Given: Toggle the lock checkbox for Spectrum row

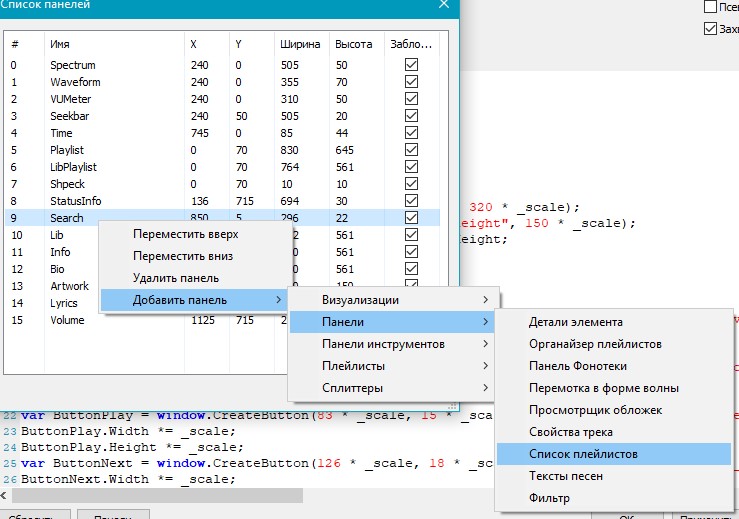Looking at the screenshot, I should pos(411,65).
